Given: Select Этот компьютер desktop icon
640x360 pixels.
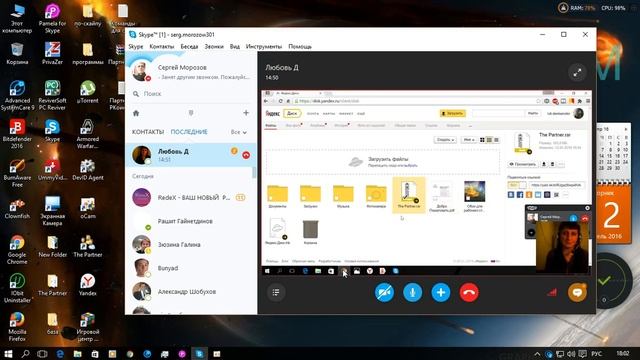Looking at the screenshot, I should 17,18.
